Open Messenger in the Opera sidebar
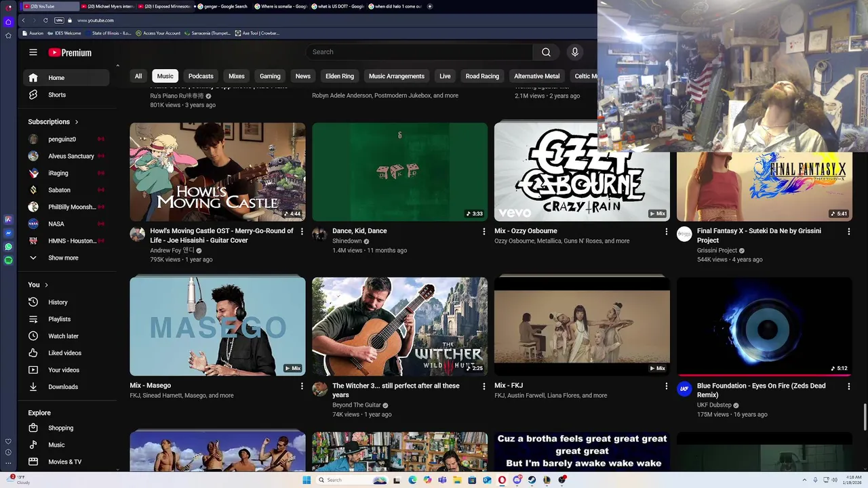 point(8,233)
